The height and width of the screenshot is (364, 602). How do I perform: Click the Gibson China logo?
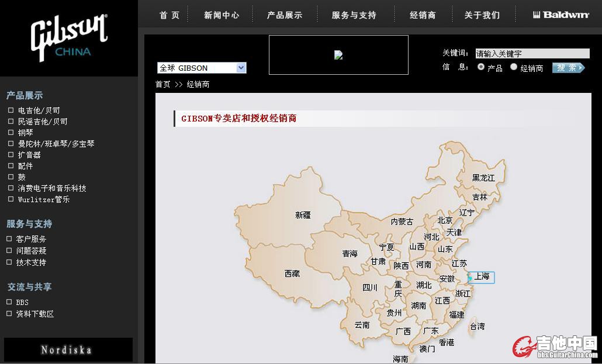click(x=69, y=37)
